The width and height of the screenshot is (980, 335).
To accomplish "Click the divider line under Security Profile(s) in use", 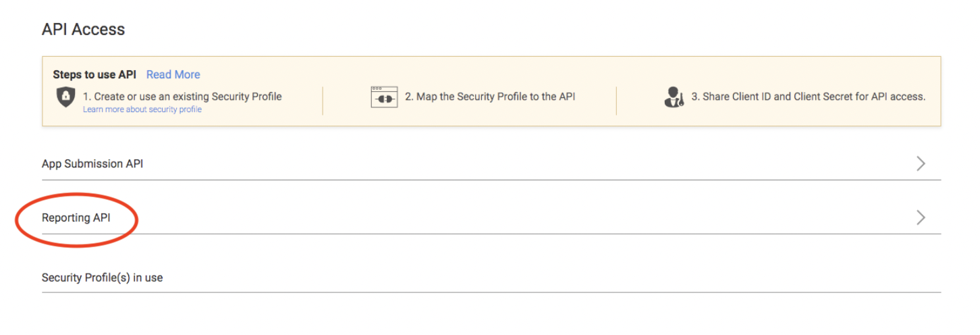I will [x=491, y=292].
